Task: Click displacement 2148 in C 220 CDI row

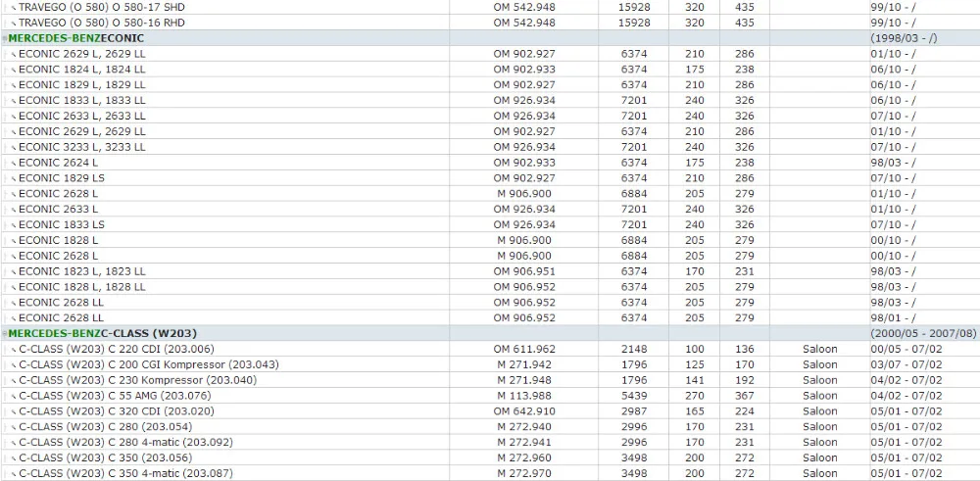Action: click(x=634, y=349)
